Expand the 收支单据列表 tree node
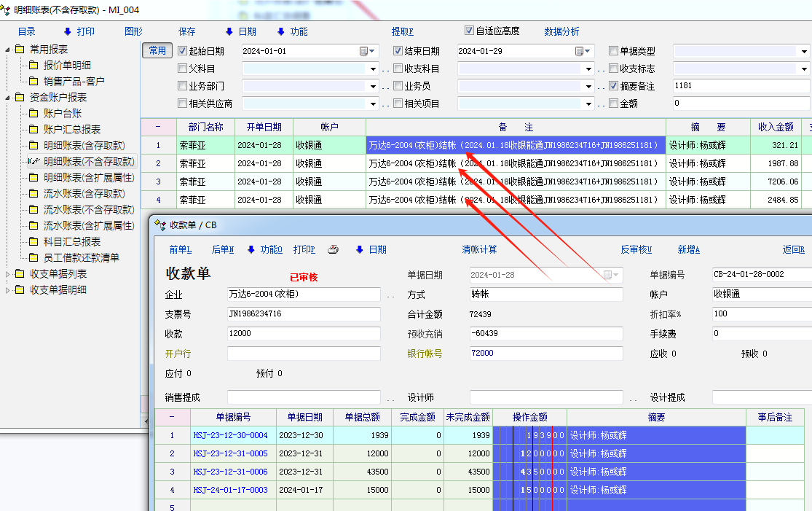This screenshot has height=511, width=812. coord(8,274)
